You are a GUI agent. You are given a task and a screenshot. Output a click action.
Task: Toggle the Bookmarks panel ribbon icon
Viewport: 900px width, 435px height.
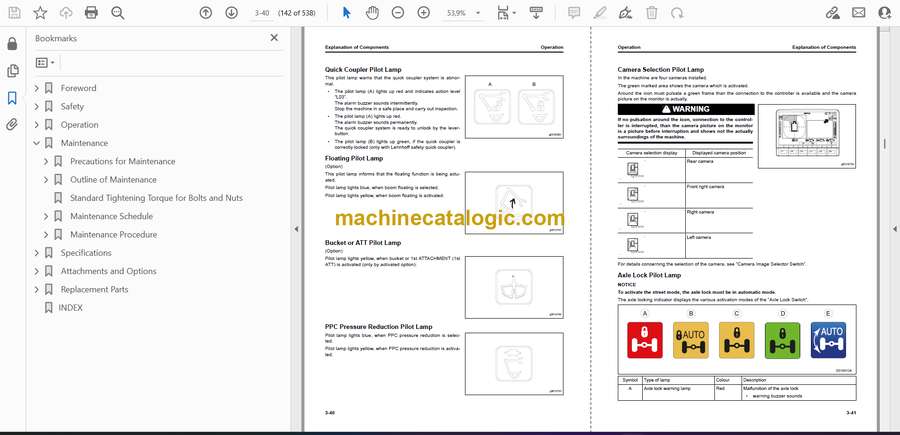[x=12, y=98]
